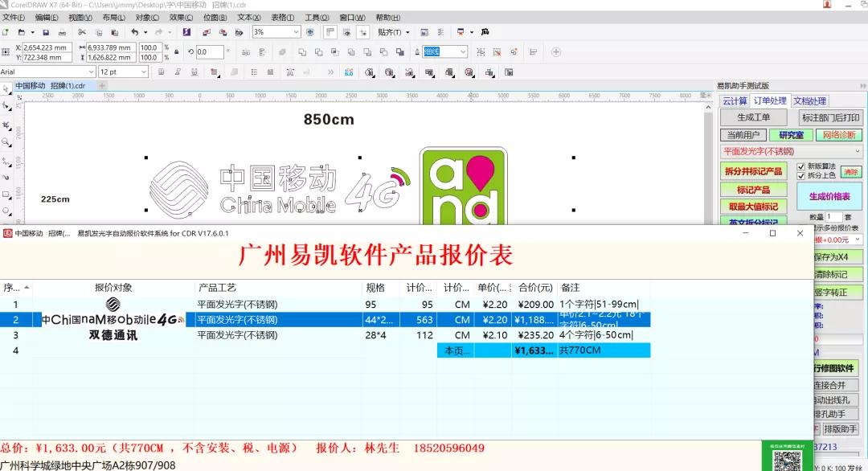Screen dimensions: 868x471
Task: Open the 平面发光字(不锈钢) product dropdown
Action: (855, 150)
